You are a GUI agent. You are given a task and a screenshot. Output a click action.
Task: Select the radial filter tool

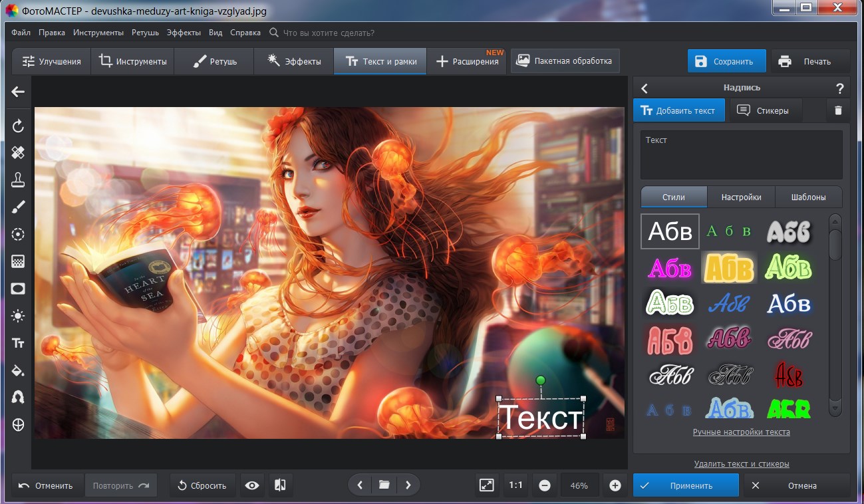[18, 234]
